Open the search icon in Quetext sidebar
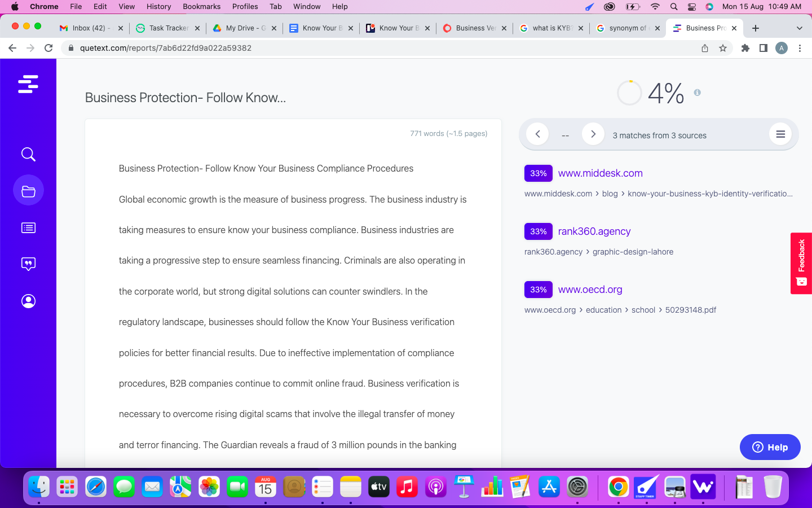Viewport: 812px width, 508px height. (x=28, y=154)
